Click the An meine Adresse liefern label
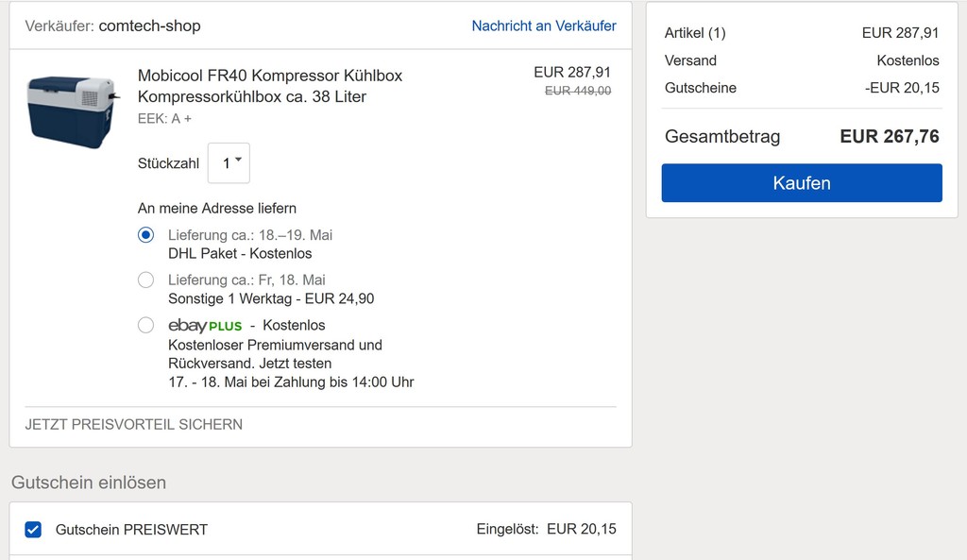Screen dimensions: 967x560 (x=217, y=208)
